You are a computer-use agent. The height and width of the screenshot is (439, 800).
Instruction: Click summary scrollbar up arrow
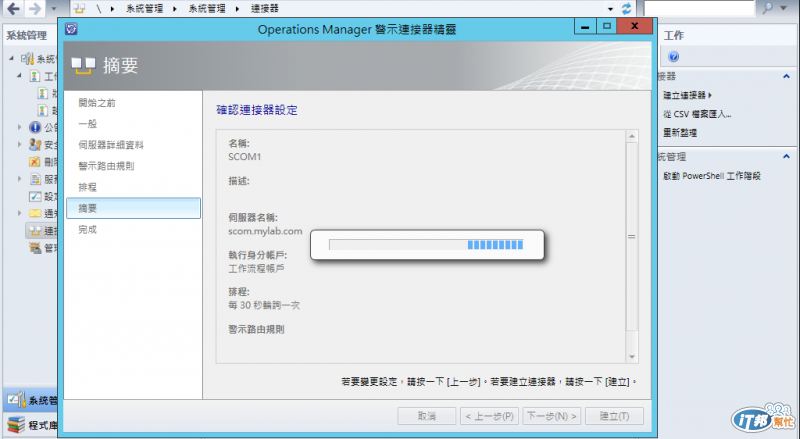click(632, 136)
